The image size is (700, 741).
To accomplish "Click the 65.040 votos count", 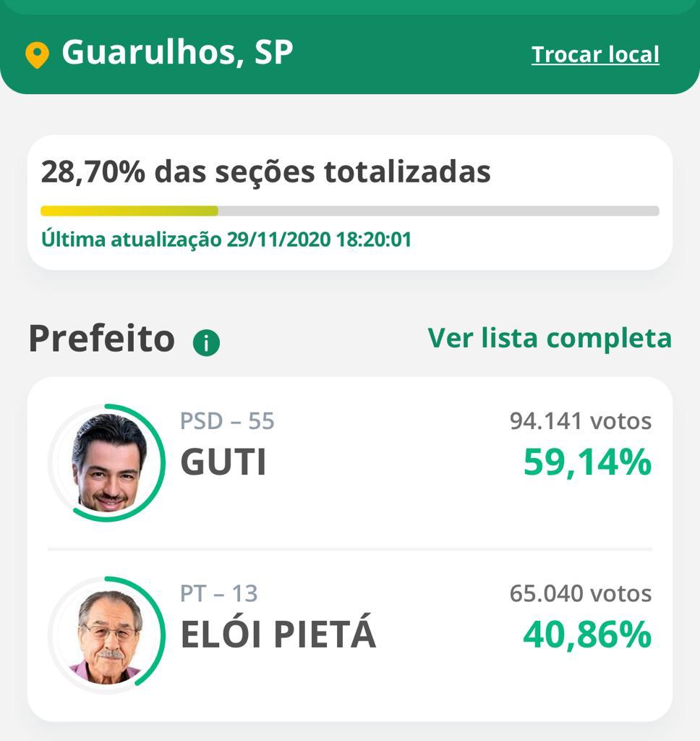I will point(580,594).
